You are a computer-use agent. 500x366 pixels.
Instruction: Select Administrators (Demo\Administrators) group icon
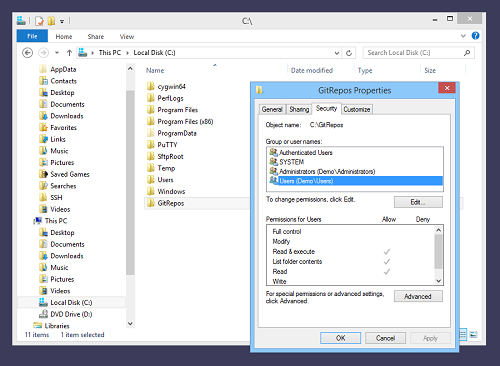click(x=274, y=171)
